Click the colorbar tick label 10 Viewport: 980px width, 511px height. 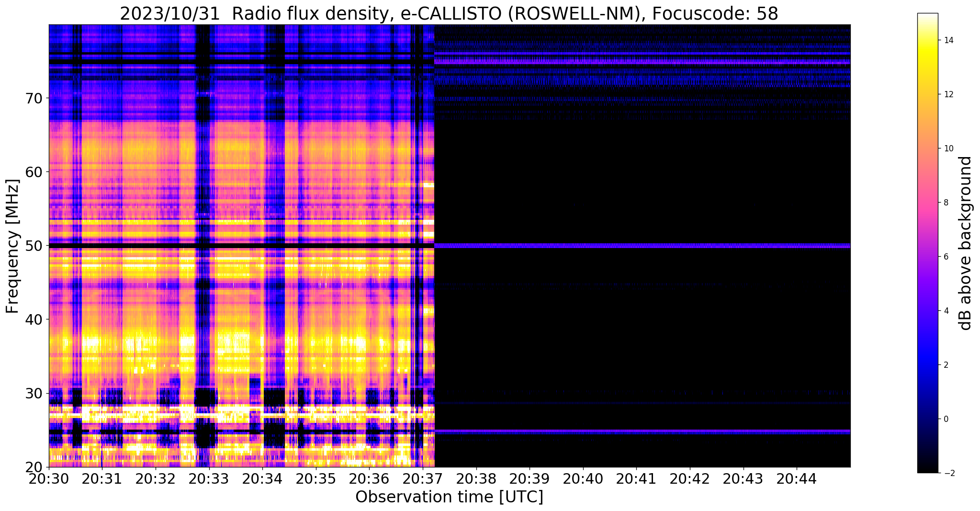tap(948, 148)
